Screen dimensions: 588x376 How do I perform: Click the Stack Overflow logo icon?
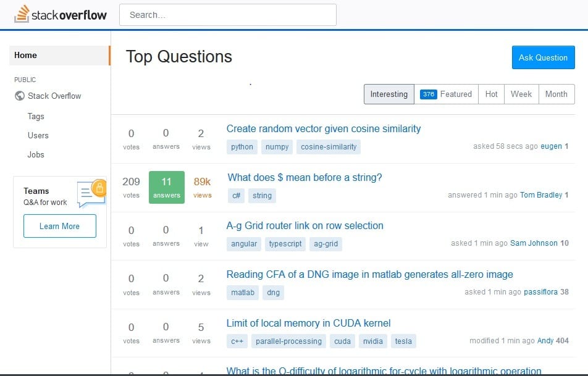tap(23, 14)
